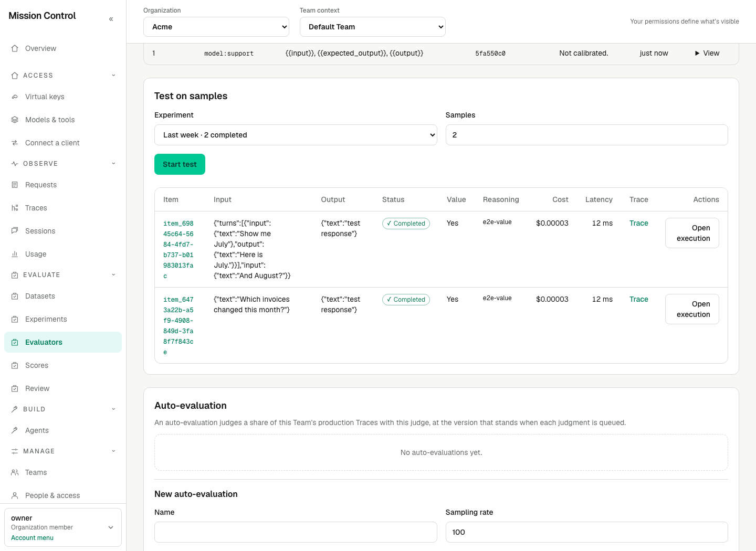Open execution for item_69845c64 row

[692, 233]
